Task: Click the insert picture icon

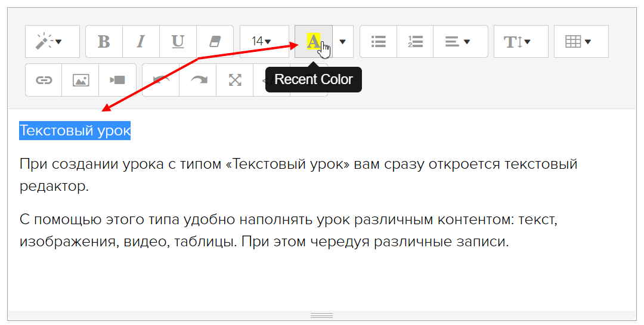Action: 80,80
